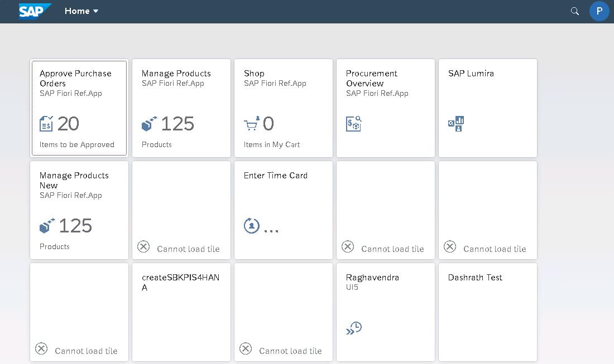The height and width of the screenshot is (364, 614).
Task: Click the shopping cart icon in Shop tile
Action: click(x=252, y=124)
